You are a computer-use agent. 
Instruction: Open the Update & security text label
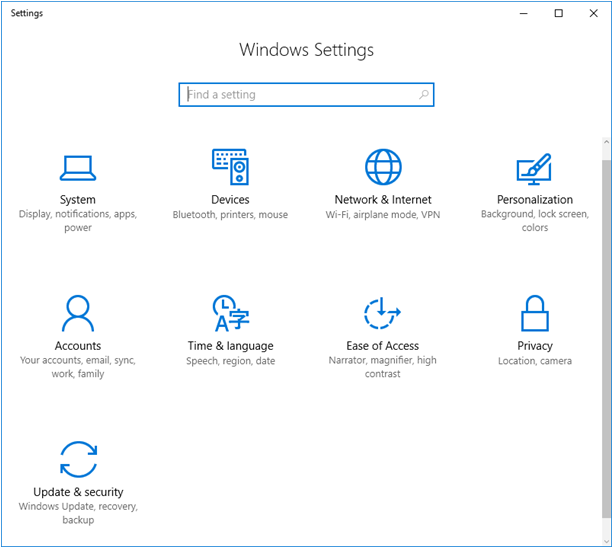click(78, 492)
